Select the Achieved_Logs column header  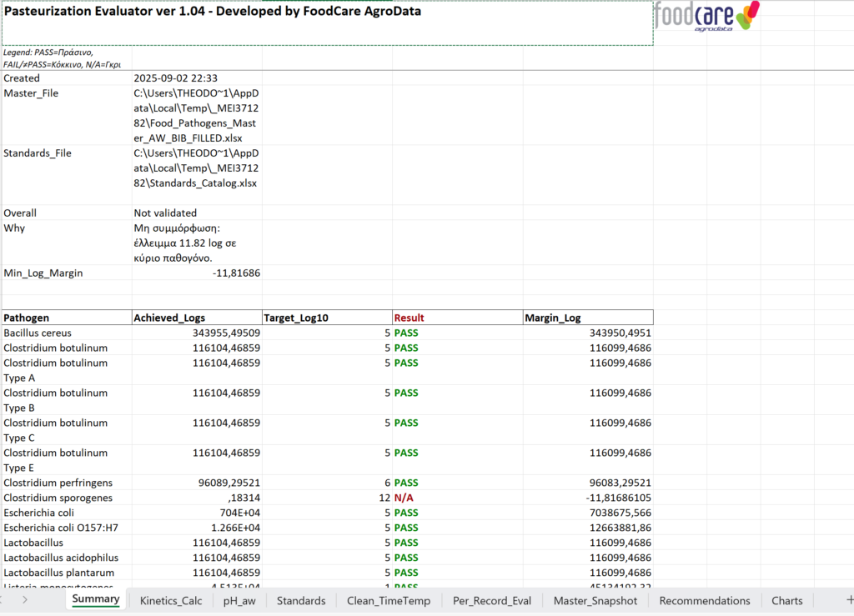pos(197,318)
